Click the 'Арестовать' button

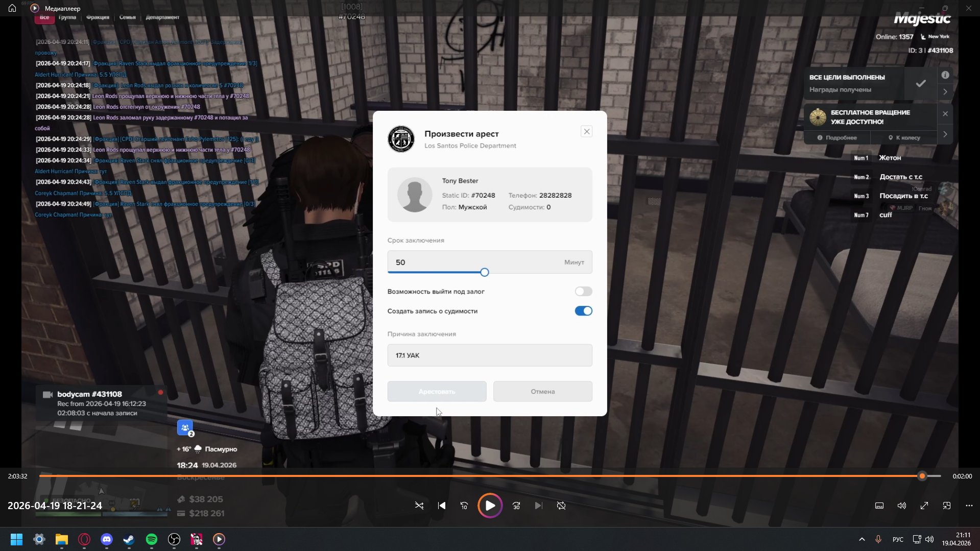click(437, 392)
